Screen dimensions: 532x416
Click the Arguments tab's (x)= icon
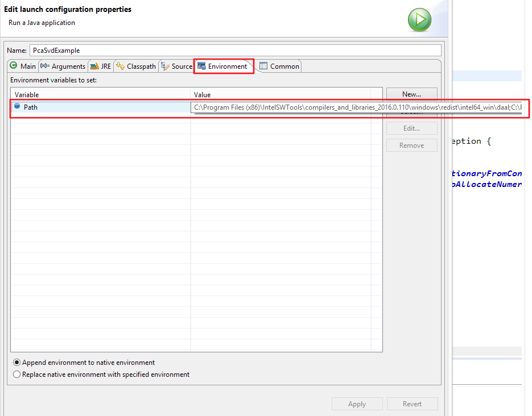(x=45, y=66)
